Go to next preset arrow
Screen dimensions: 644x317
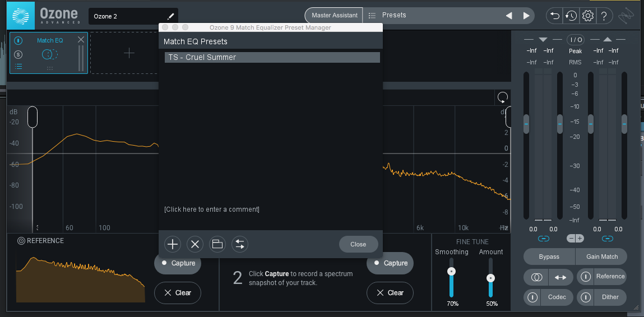coord(526,16)
